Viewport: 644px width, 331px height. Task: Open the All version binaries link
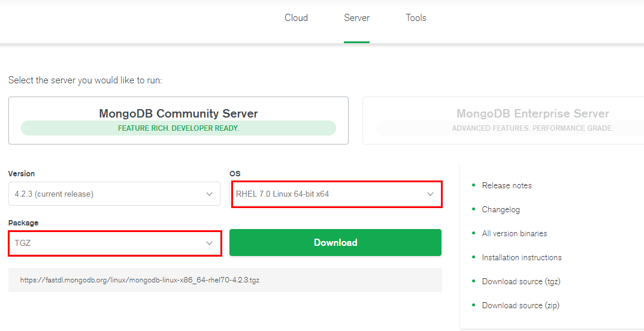pyautogui.click(x=514, y=233)
